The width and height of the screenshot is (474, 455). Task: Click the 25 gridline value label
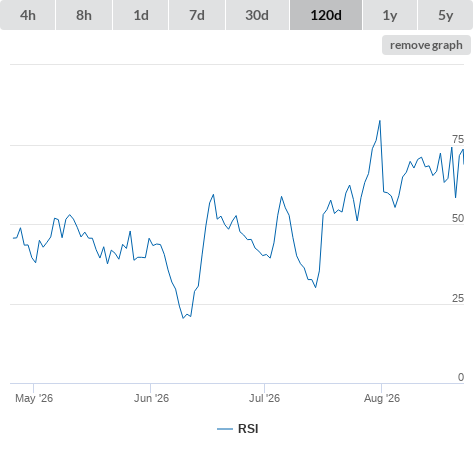click(458, 298)
